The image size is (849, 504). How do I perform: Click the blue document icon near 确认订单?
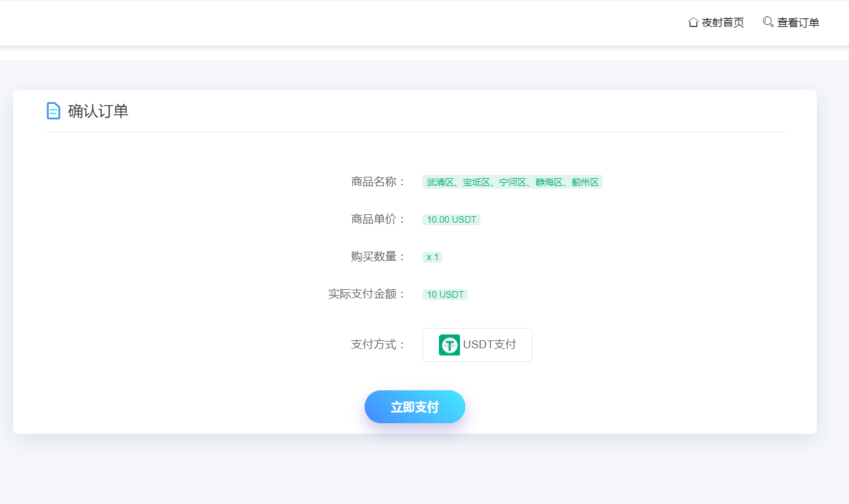[x=53, y=110]
